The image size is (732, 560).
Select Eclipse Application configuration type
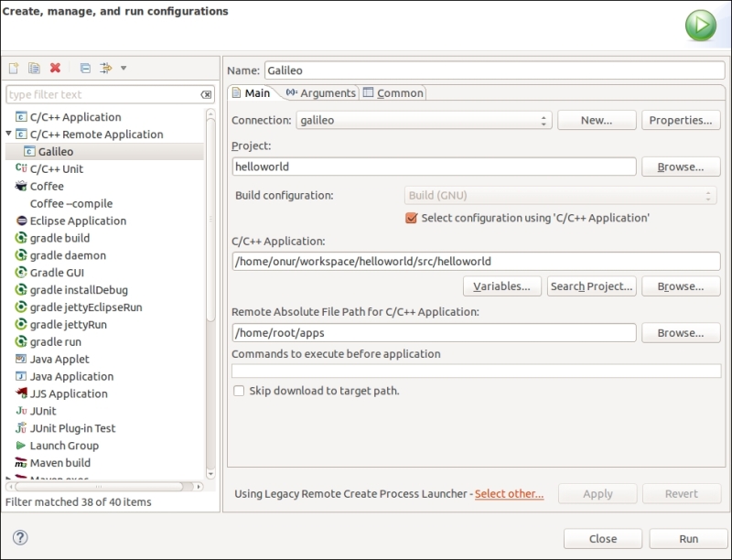(x=78, y=221)
